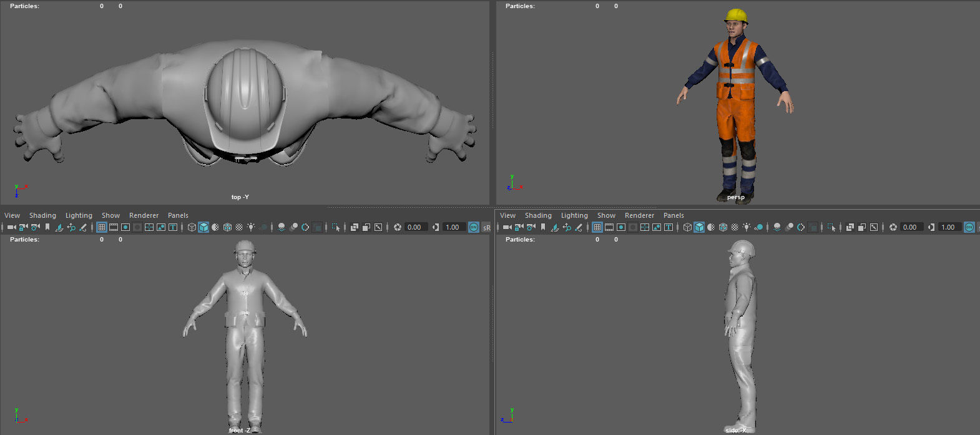The image size is (980, 435).
Task: Click the Exposure icon in front panel toolbar
Action: click(x=398, y=227)
